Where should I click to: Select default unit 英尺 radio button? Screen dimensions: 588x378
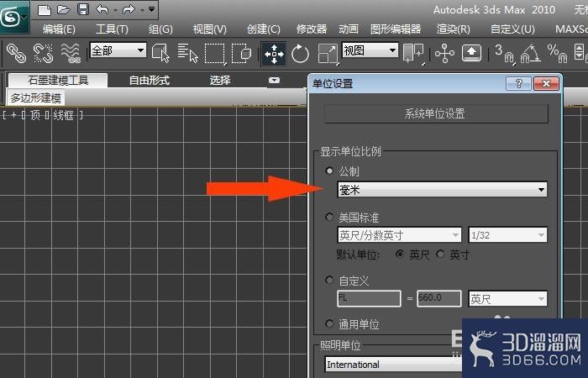coord(400,255)
